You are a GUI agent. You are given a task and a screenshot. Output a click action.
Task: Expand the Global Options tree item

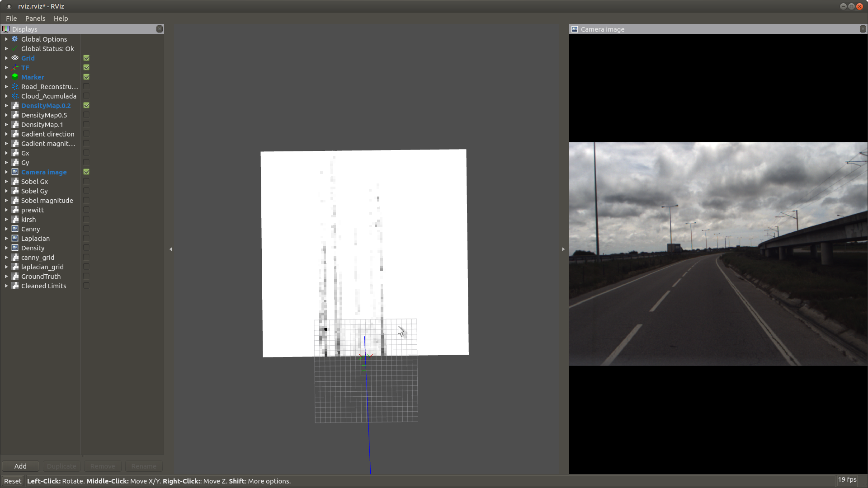point(6,39)
